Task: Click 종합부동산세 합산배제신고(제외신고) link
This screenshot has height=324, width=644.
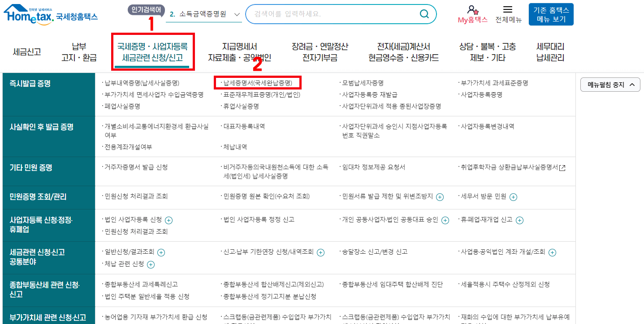Action: pos(273,284)
